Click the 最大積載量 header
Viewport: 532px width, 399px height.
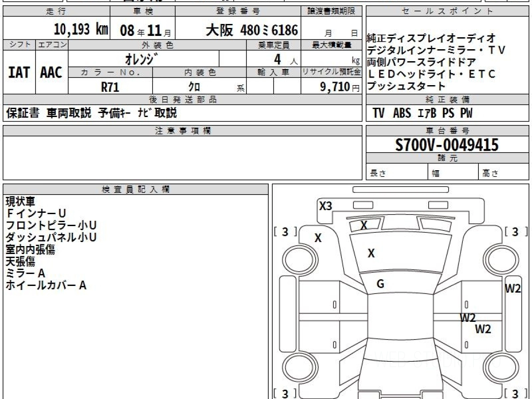pos(331,45)
